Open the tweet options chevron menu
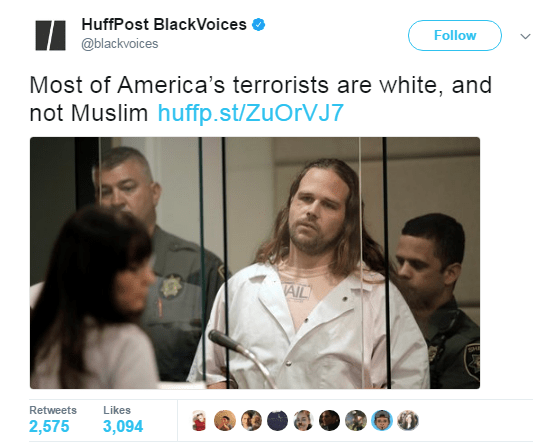 pos(525,36)
